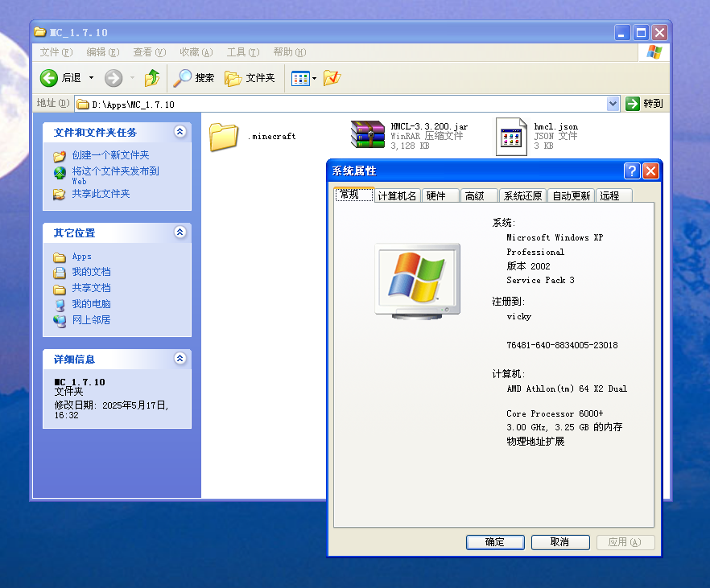Image resolution: width=710 pixels, height=588 pixels.
Task: Click the MC_1.7.10 title bar folder icon
Action: 40,32
